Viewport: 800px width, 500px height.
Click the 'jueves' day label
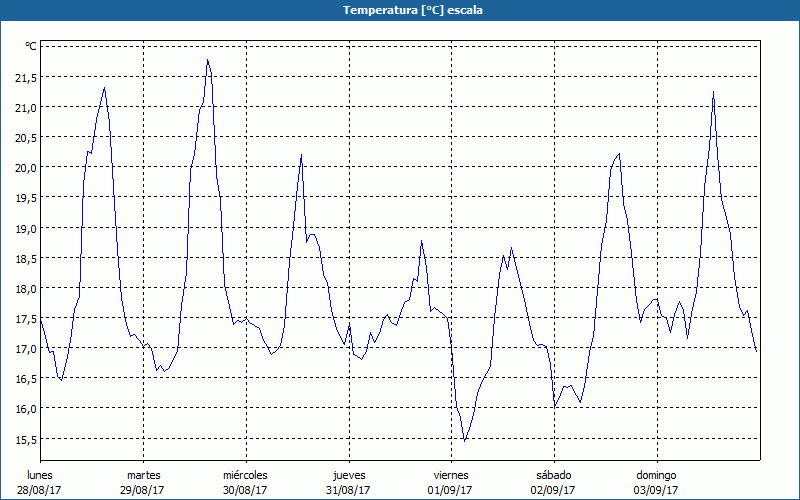[x=348, y=475]
